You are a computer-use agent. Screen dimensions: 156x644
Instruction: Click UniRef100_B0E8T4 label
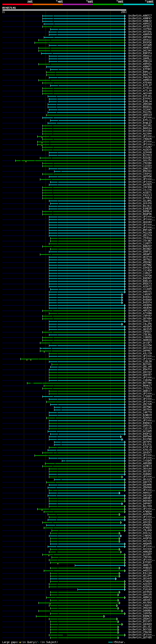tap(140, 302)
